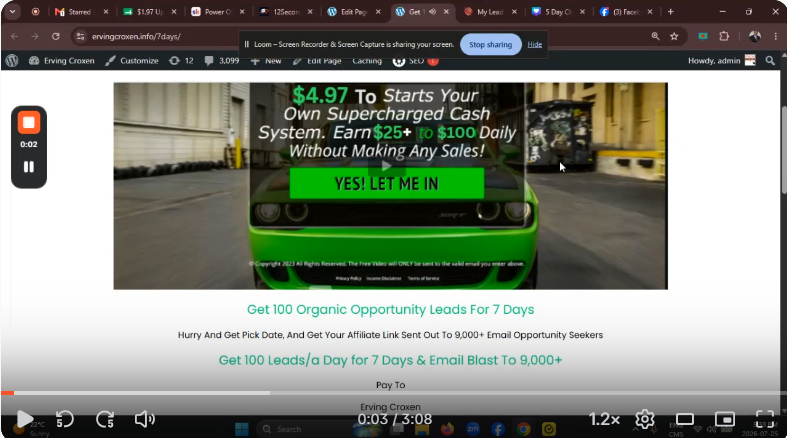Rewind five seconds in the video player
This screenshot has width=787, height=438.
pyautogui.click(x=64, y=419)
